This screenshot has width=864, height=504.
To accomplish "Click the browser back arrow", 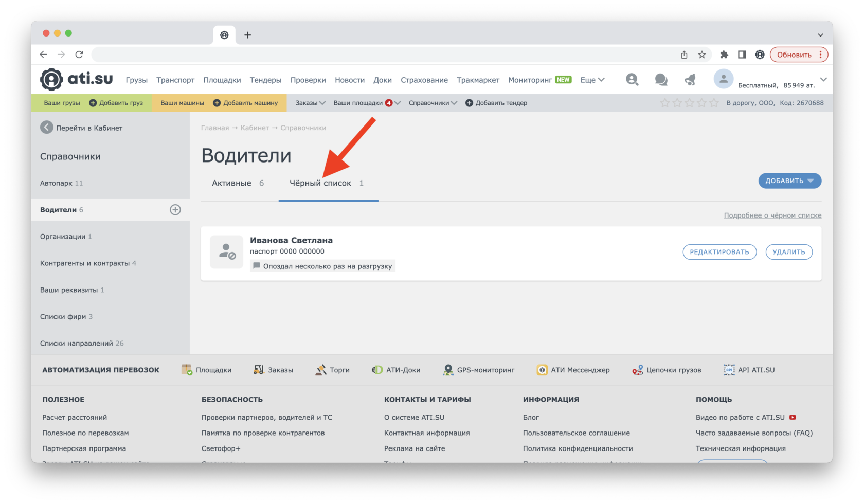I will pos(43,55).
